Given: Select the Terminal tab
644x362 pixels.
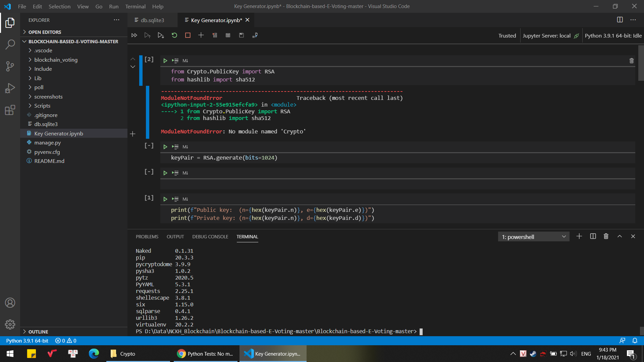Looking at the screenshot, I should pos(247,236).
